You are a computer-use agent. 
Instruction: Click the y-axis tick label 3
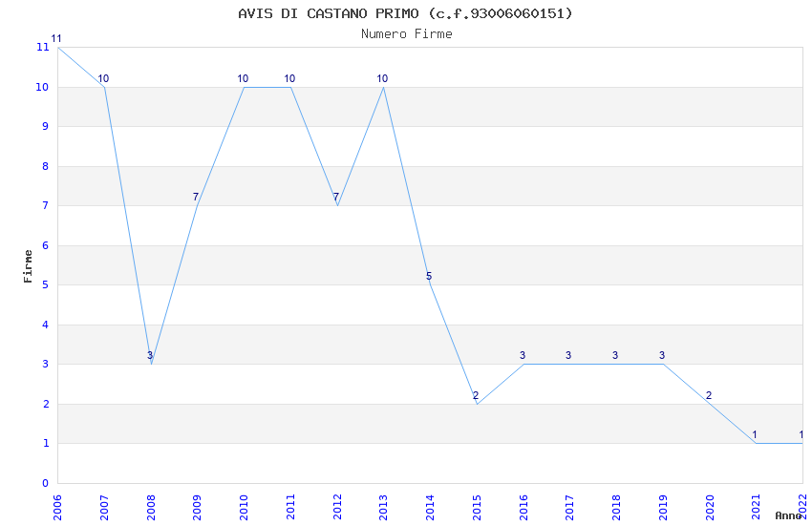pos(46,364)
